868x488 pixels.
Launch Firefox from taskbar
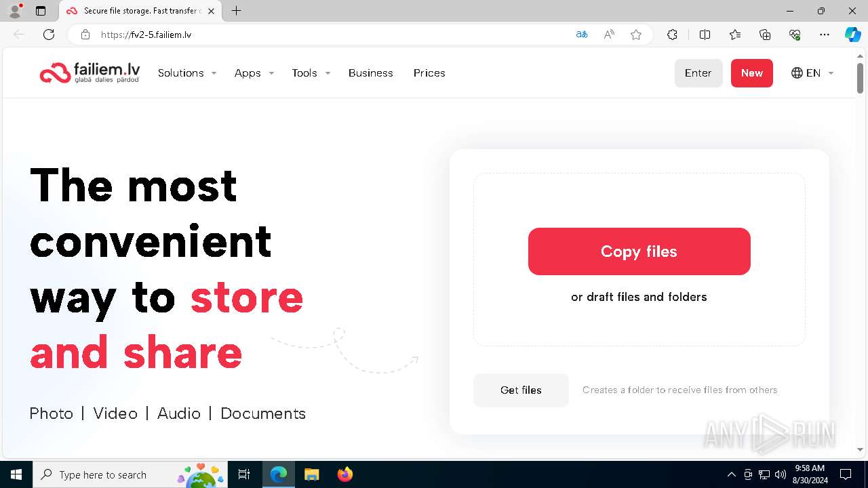[x=344, y=474]
